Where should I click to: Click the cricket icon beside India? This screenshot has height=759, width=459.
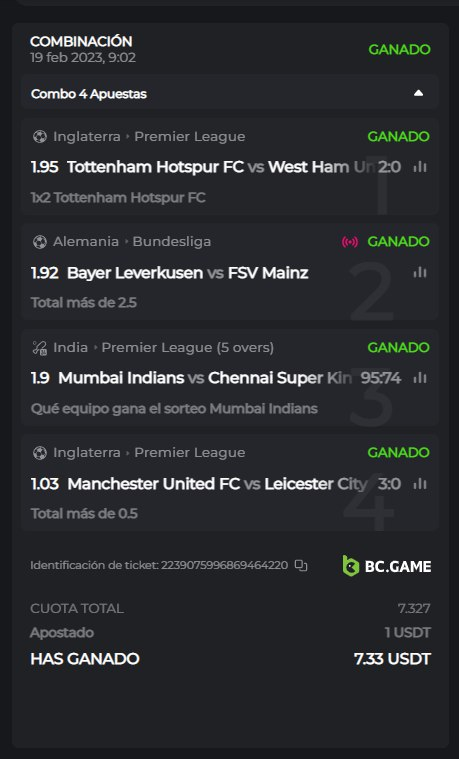click(39, 348)
